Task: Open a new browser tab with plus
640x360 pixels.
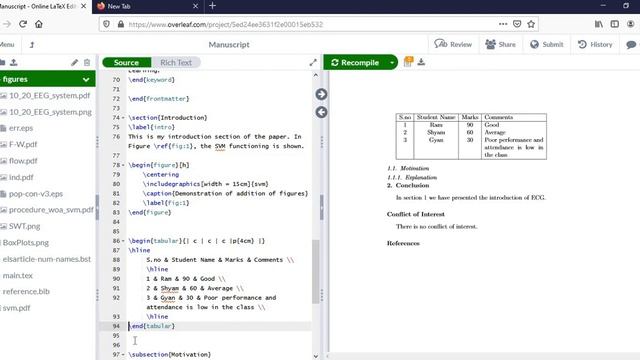Action: tap(212, 6)
